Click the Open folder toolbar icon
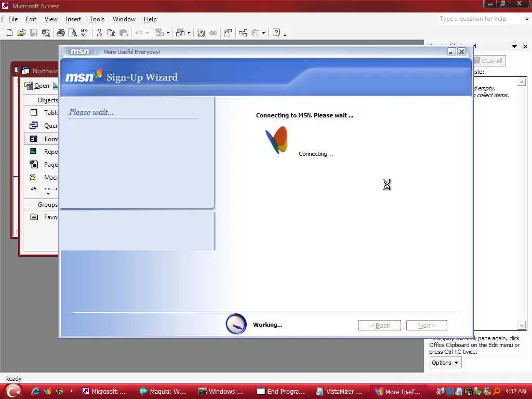532x399 pixels. coord(21,33)
